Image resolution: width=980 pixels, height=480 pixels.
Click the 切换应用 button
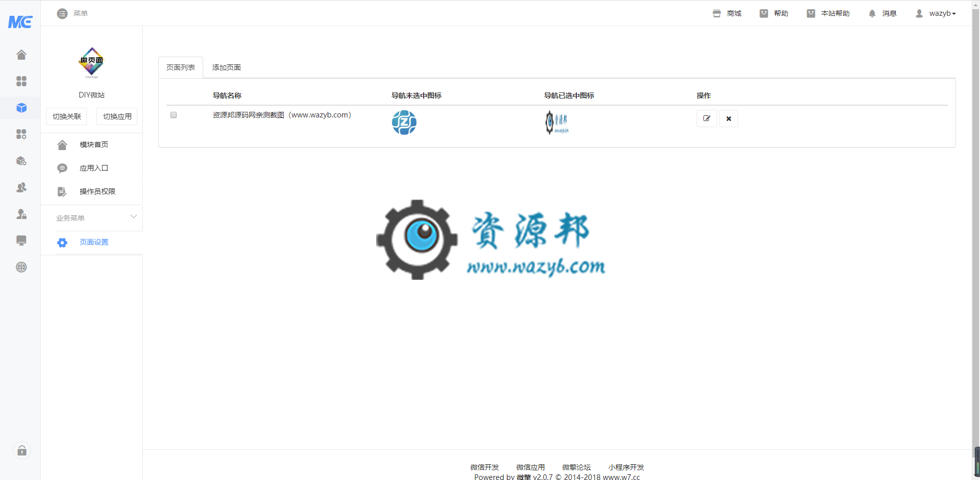point(117,116)
